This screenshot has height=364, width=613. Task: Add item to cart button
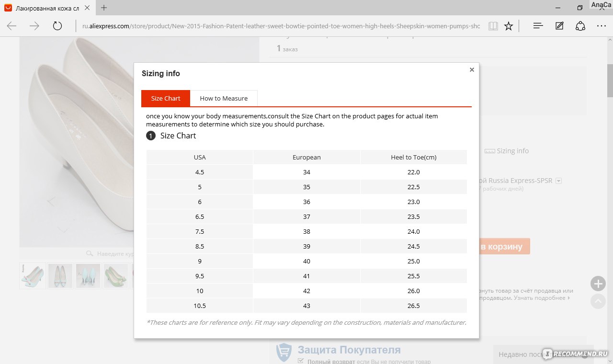(x=503, y=246)
